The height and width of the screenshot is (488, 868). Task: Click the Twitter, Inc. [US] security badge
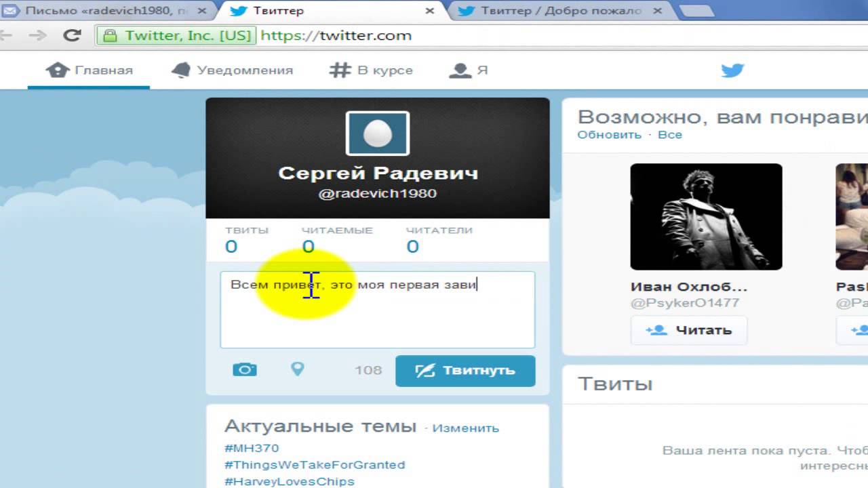point(176,35)
